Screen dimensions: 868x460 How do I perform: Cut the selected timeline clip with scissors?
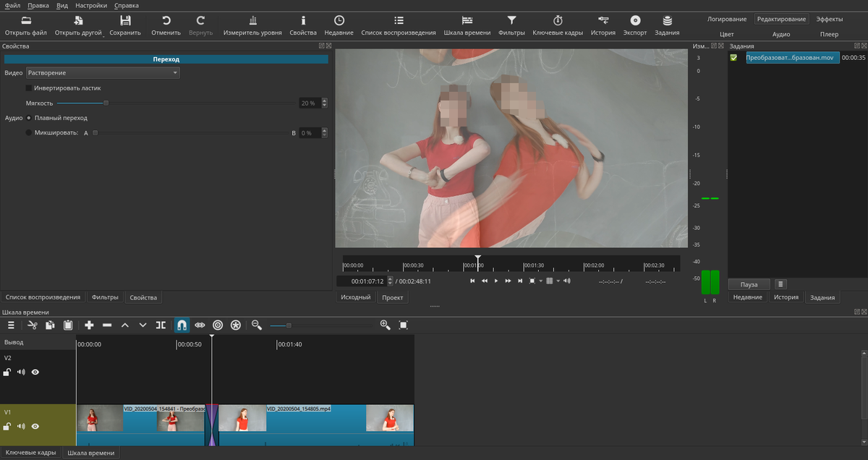tap(33, 325)
